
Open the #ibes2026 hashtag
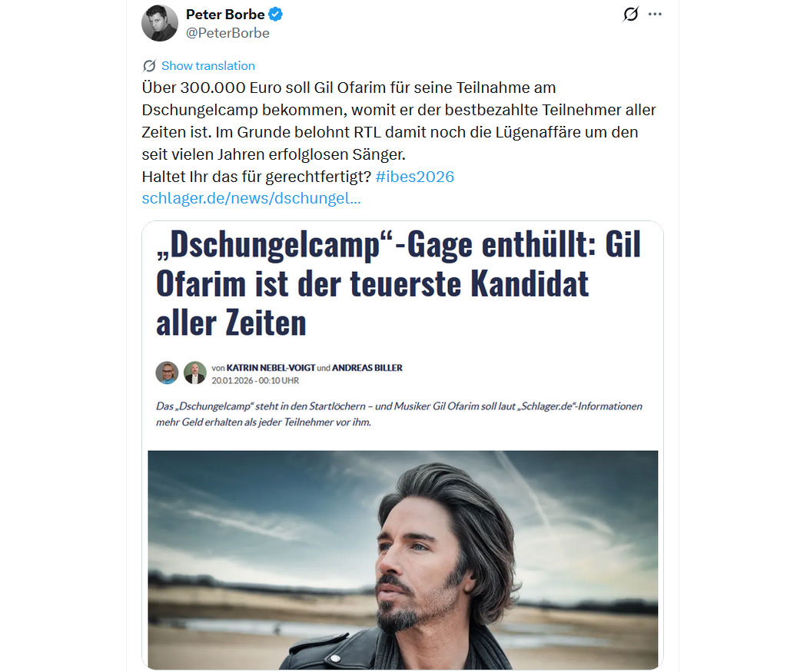(415, 177)
